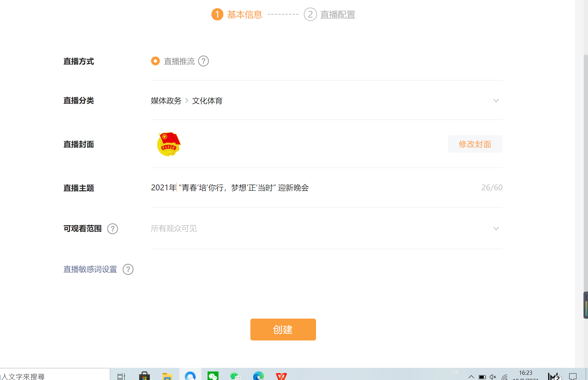Select the 直播推流 radio button
Screen dimensions: 588x380
[155, 61]
